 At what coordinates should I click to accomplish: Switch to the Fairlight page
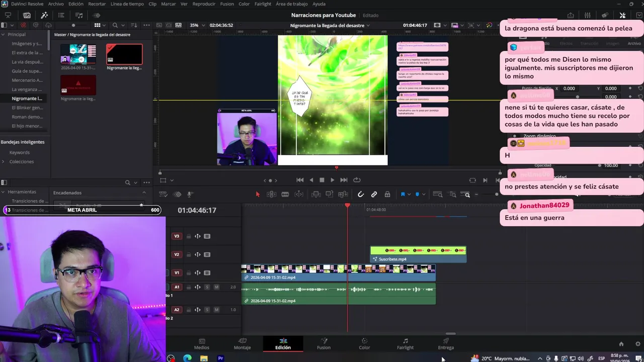click(x=405, y=344)
